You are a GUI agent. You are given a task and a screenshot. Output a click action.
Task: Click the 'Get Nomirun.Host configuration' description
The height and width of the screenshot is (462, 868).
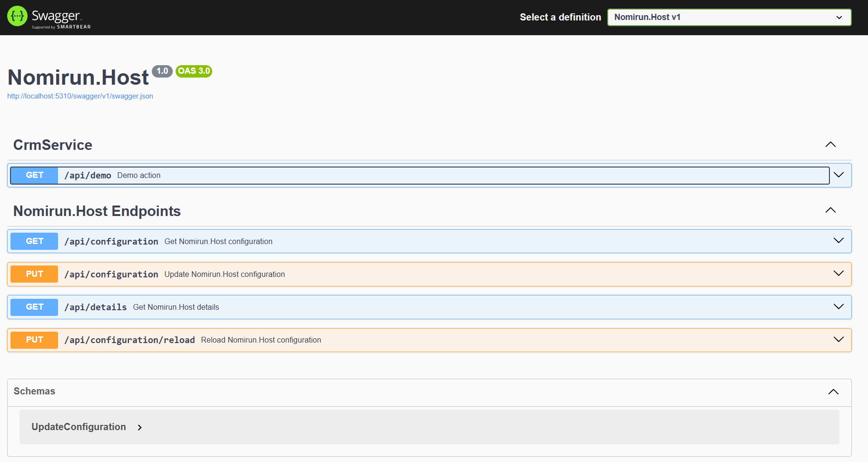218,242
